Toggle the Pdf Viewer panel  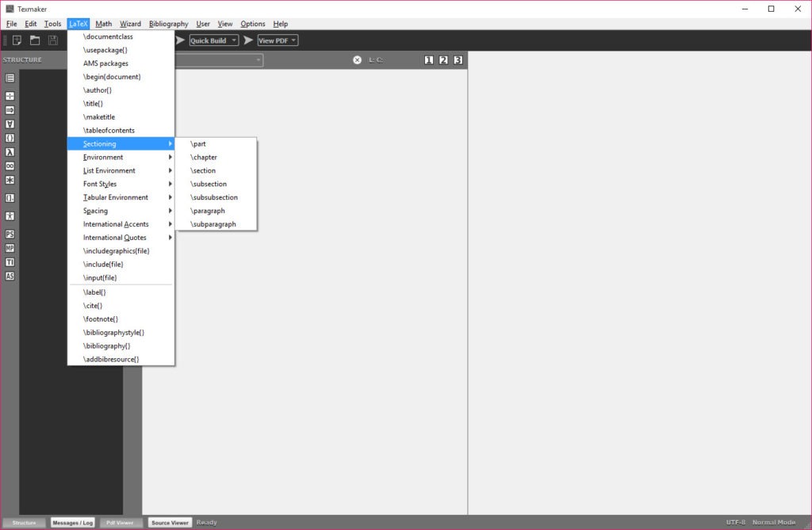(x=120, y=523)
